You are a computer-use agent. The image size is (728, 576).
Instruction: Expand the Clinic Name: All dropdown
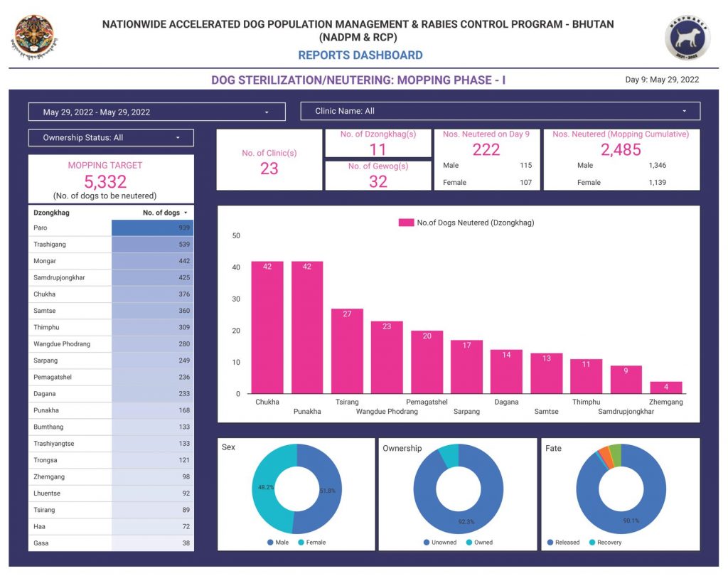pyautogui.click(x=500, y=111)
